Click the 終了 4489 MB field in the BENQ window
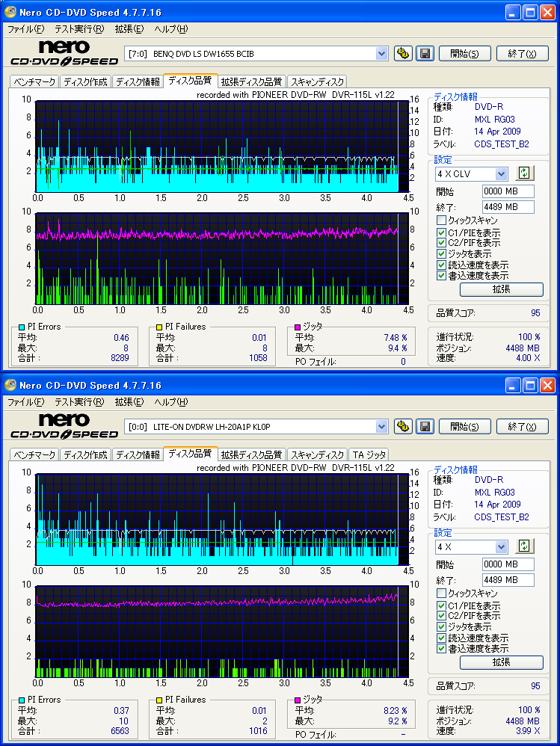560x746 pixels. click(508, 207)
